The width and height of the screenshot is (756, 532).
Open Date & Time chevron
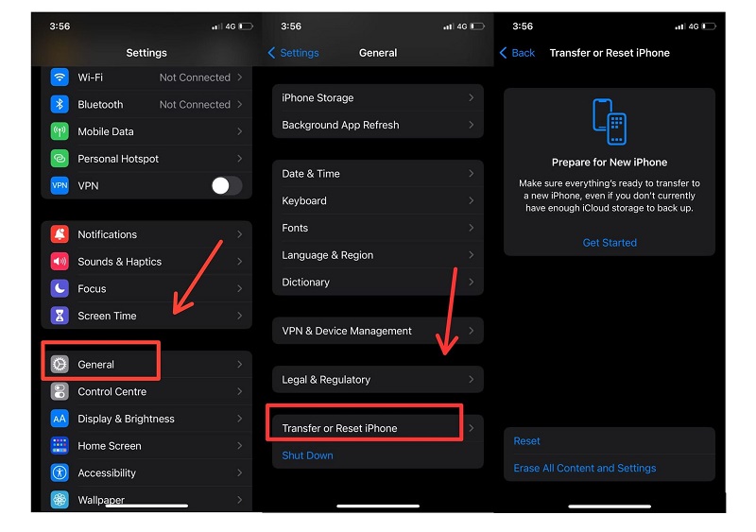[x=471, y=173]
